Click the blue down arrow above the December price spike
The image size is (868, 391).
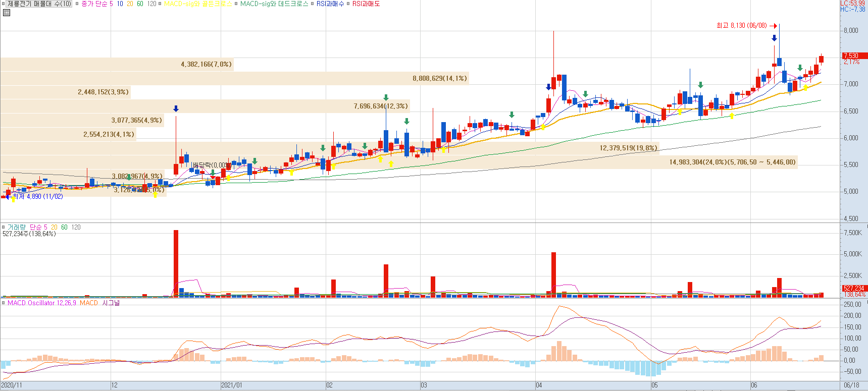pos(176,108)
